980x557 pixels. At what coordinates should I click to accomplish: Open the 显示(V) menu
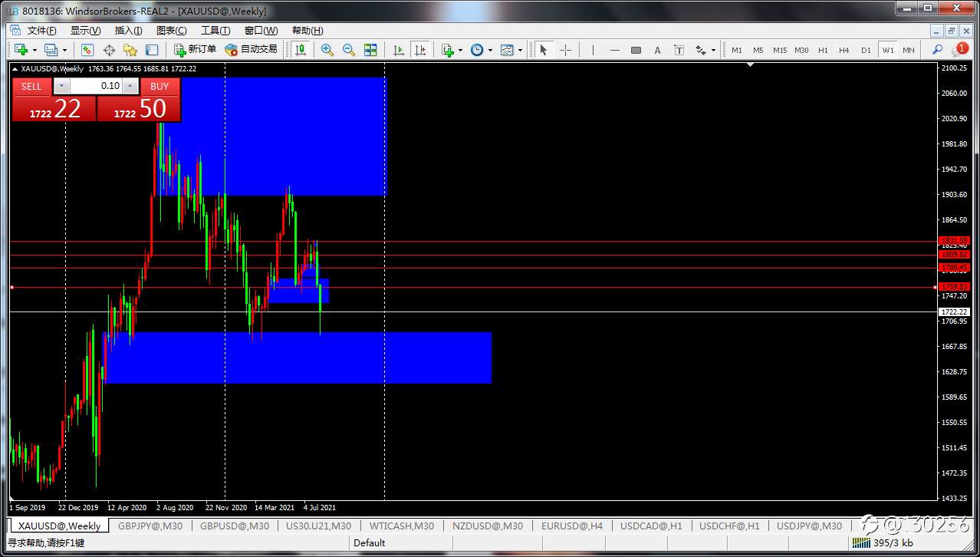(x=85, y=31)
